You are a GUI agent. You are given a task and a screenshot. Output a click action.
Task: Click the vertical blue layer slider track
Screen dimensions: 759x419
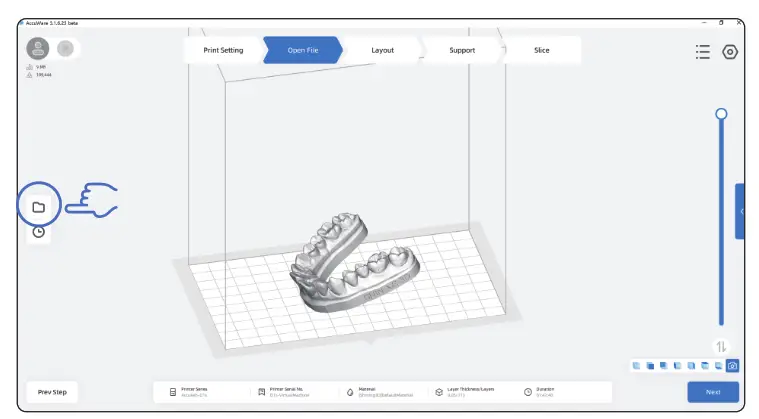[x=721, y=223]
